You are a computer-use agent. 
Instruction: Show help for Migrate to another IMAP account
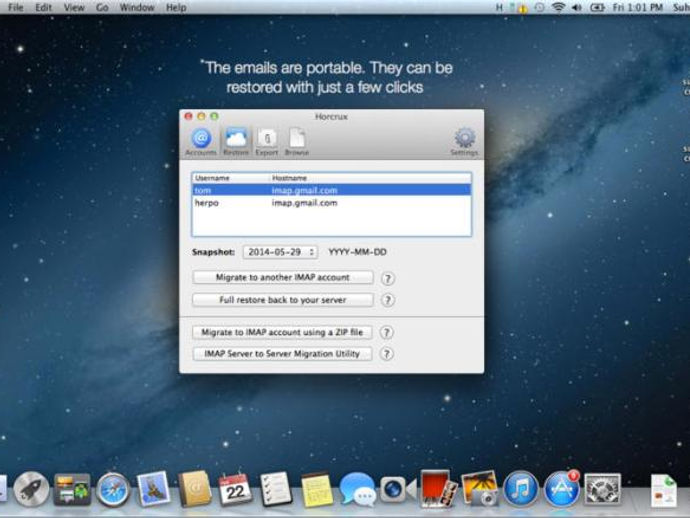[x=388, y=279]
